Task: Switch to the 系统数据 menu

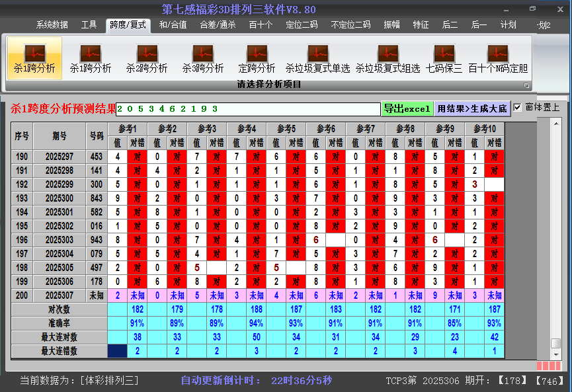Action: pyautogui.click(x=51, y=25)
